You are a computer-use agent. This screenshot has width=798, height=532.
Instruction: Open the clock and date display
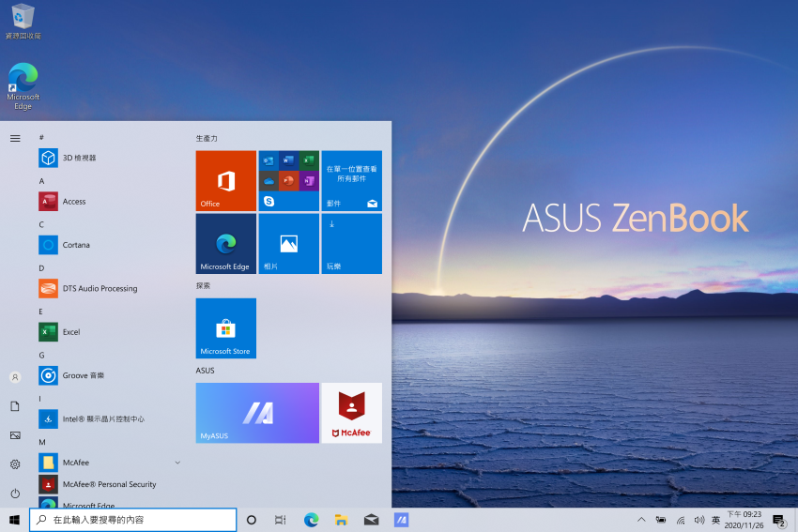744,520
